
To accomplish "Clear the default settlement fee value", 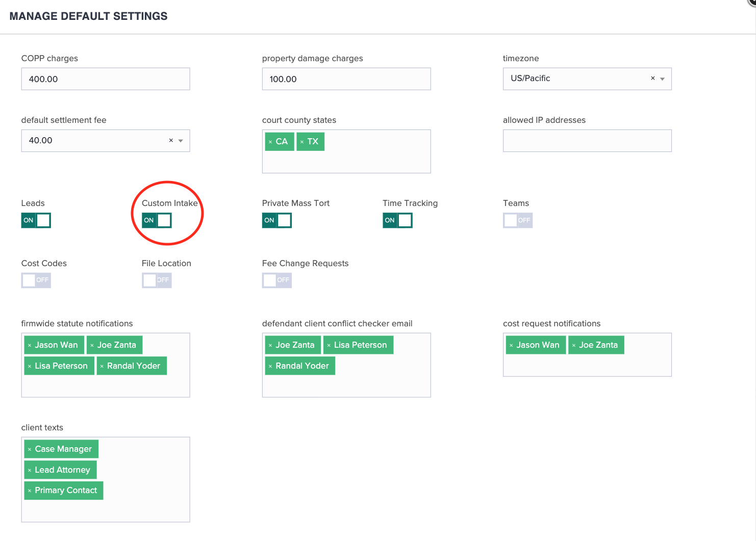I will 171,140.
